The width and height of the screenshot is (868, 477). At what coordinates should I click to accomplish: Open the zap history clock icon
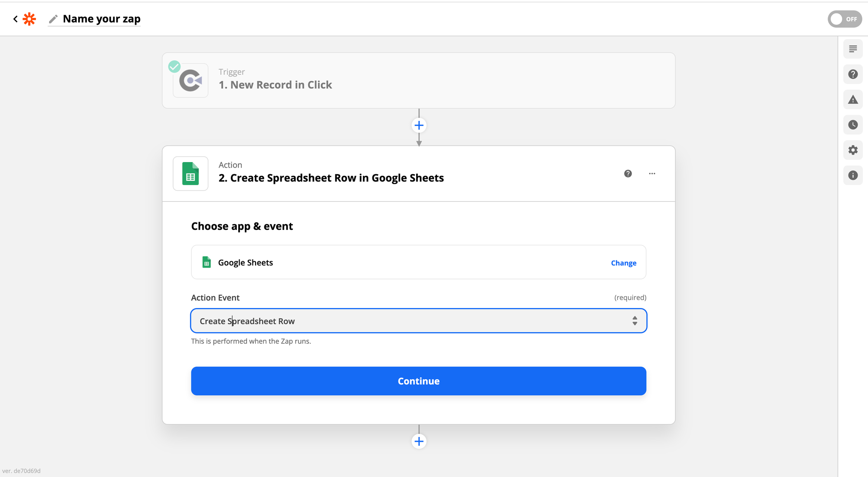[853, 125]
